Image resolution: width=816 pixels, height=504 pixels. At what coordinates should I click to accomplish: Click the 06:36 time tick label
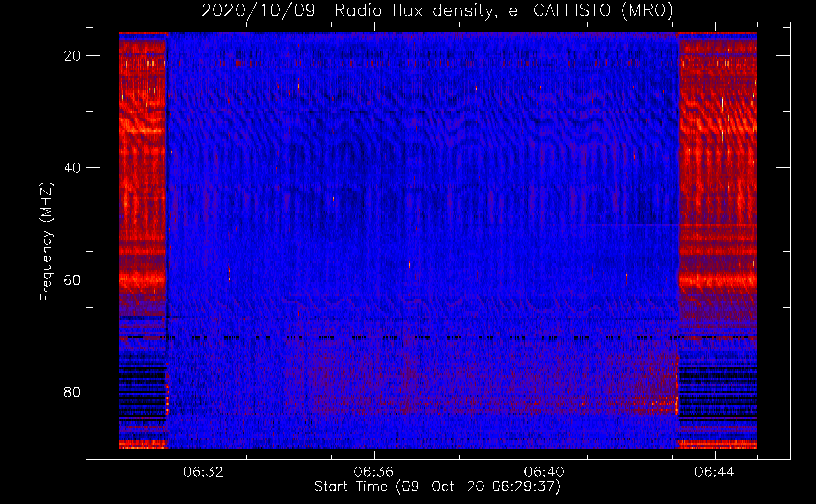coord(374,472)
